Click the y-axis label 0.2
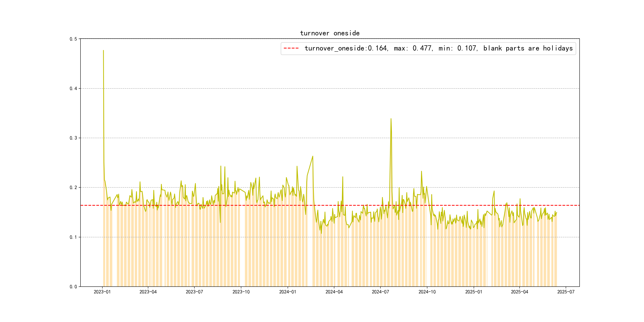 pos(73,187)
